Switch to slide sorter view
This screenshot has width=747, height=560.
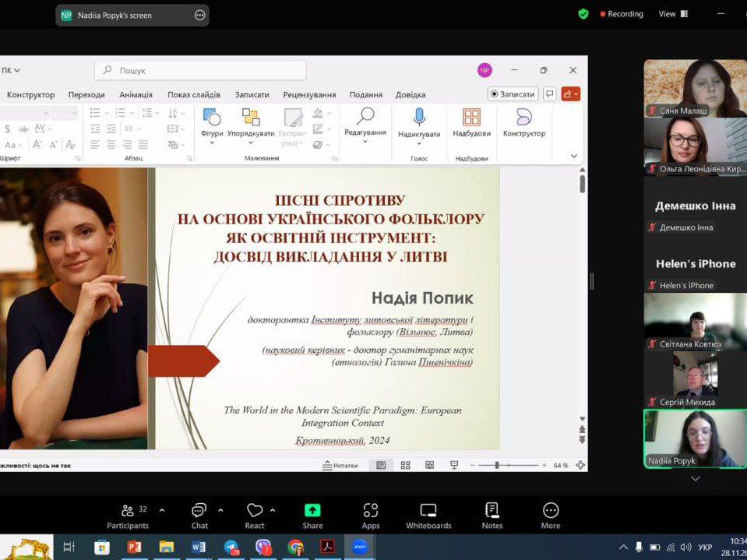tap(405, 465)
